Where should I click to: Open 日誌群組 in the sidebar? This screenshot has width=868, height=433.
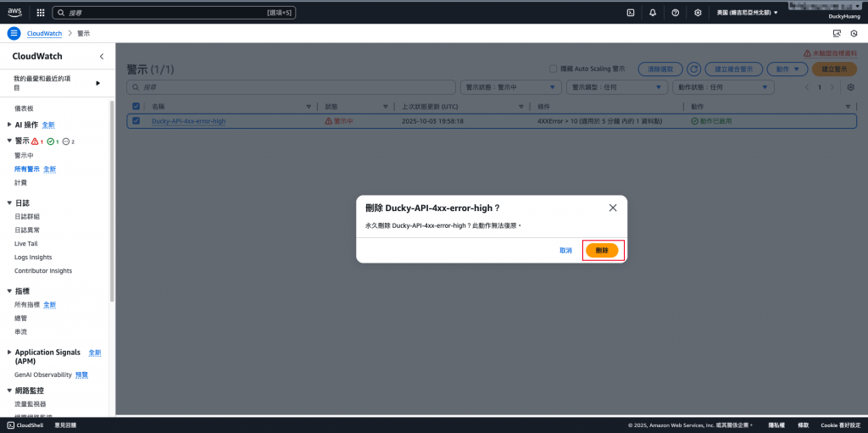click(x=27, y=217)
